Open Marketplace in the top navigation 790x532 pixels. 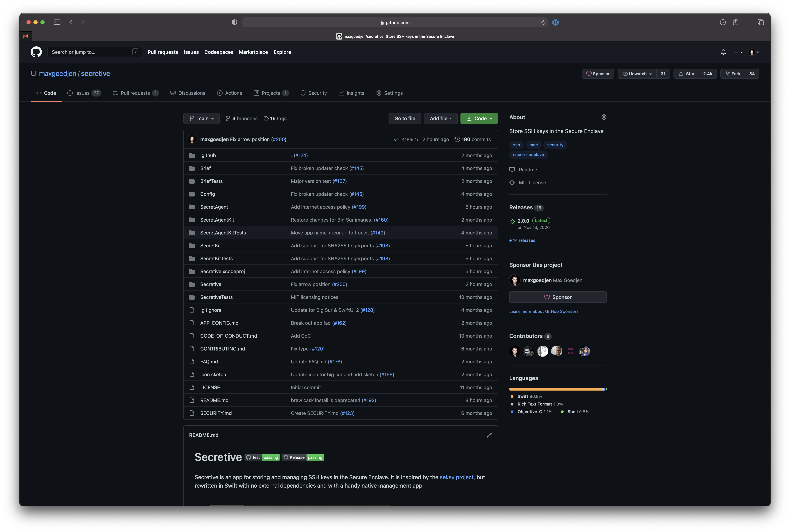[253, 52]
